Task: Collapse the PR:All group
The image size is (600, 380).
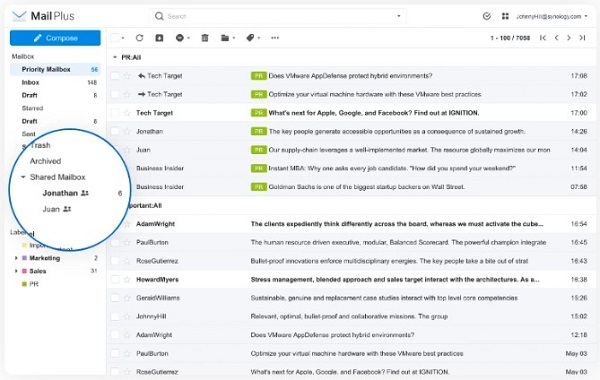Action: [114, 57]
